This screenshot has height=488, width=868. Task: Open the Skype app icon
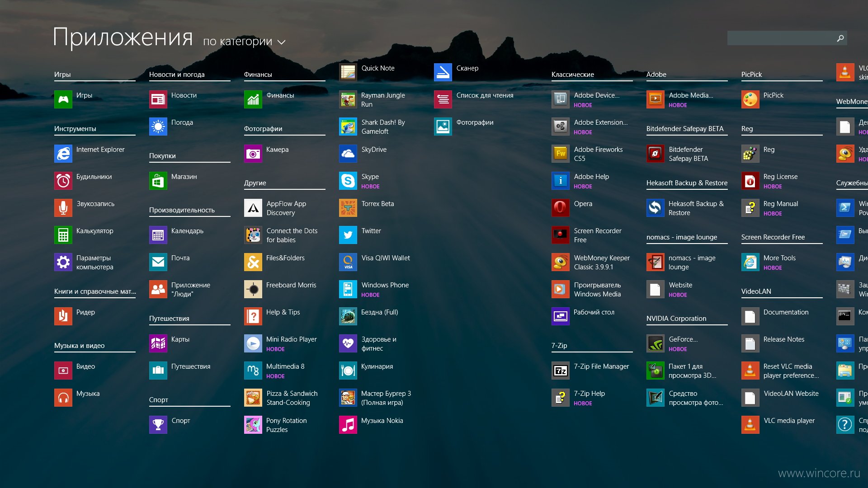[x=348, y=181]
